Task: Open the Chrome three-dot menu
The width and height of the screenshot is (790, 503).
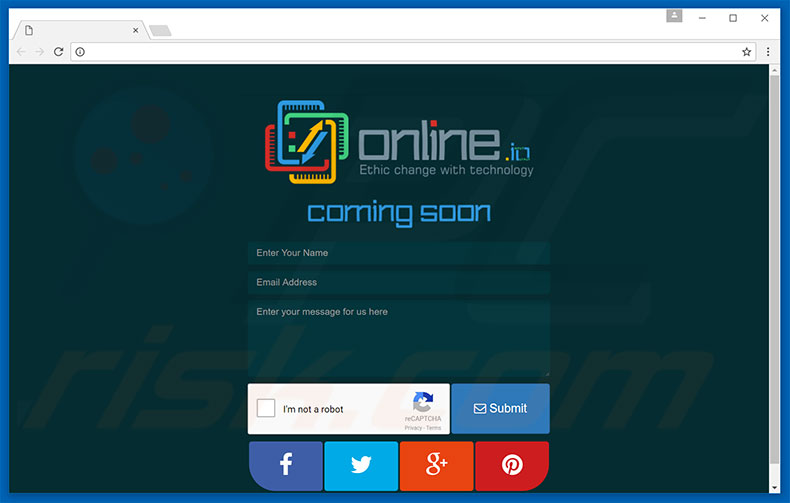Action: point(767,51)
